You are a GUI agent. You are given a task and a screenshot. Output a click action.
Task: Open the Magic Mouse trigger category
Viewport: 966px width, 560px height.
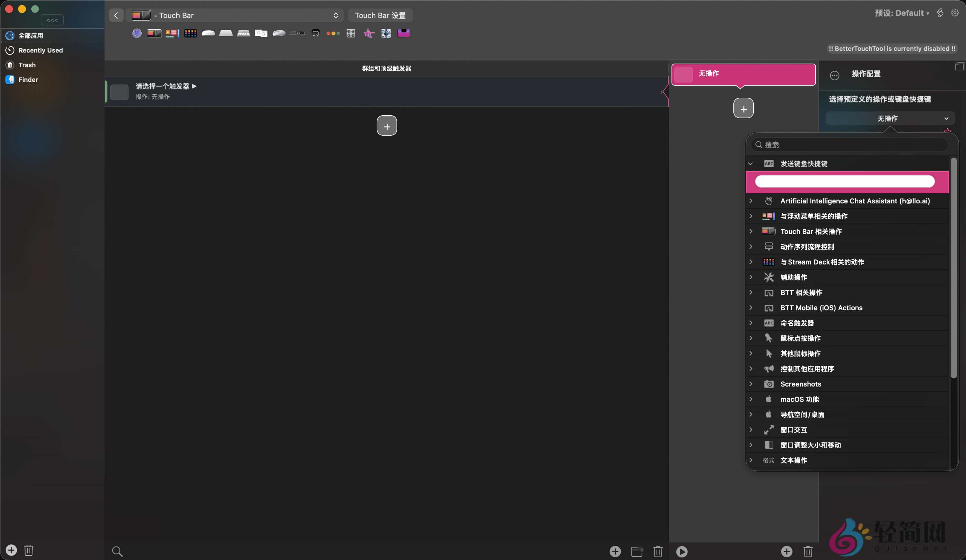pyautogui.click(x=208, y=33)
